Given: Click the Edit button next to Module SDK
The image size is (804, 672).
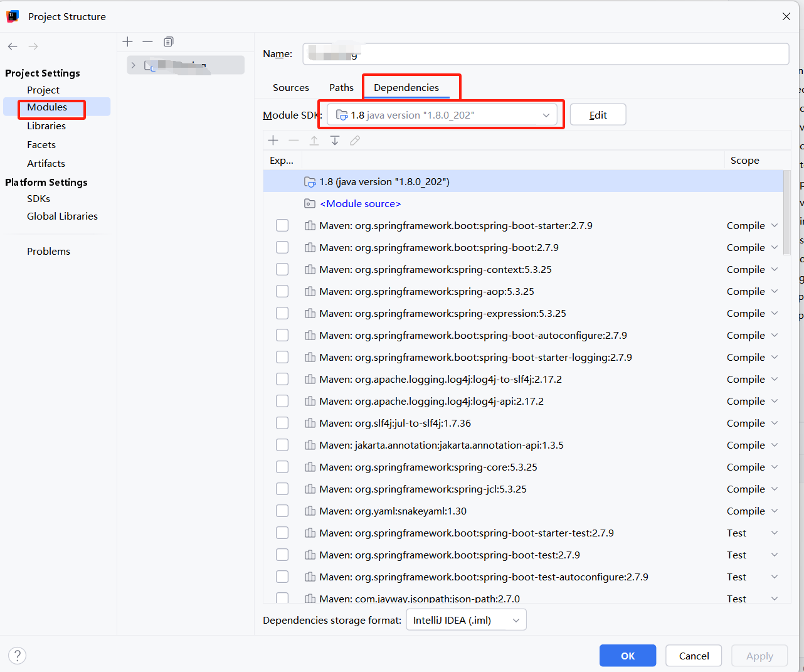Looking at the screenshot, I should coord(598,115).
